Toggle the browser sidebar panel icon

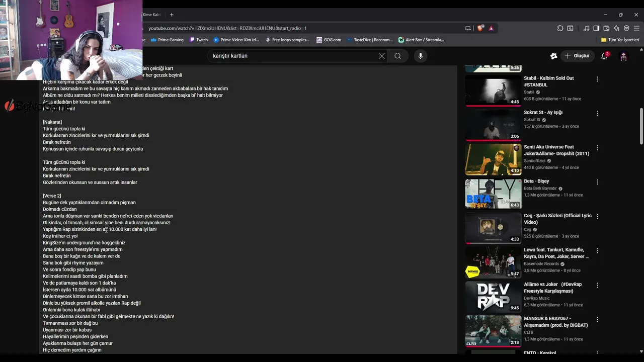(596, 28)
